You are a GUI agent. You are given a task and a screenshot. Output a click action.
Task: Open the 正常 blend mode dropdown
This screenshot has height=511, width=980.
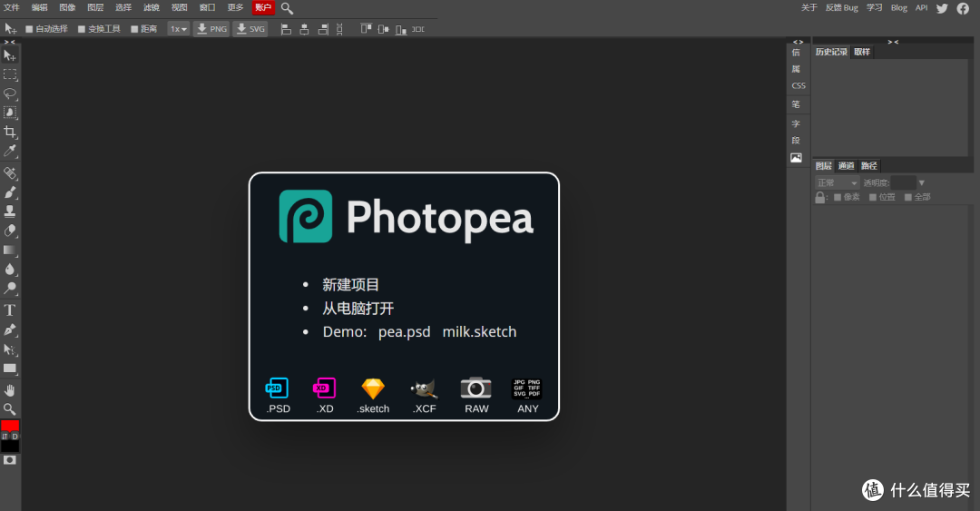tap(838, 182)
